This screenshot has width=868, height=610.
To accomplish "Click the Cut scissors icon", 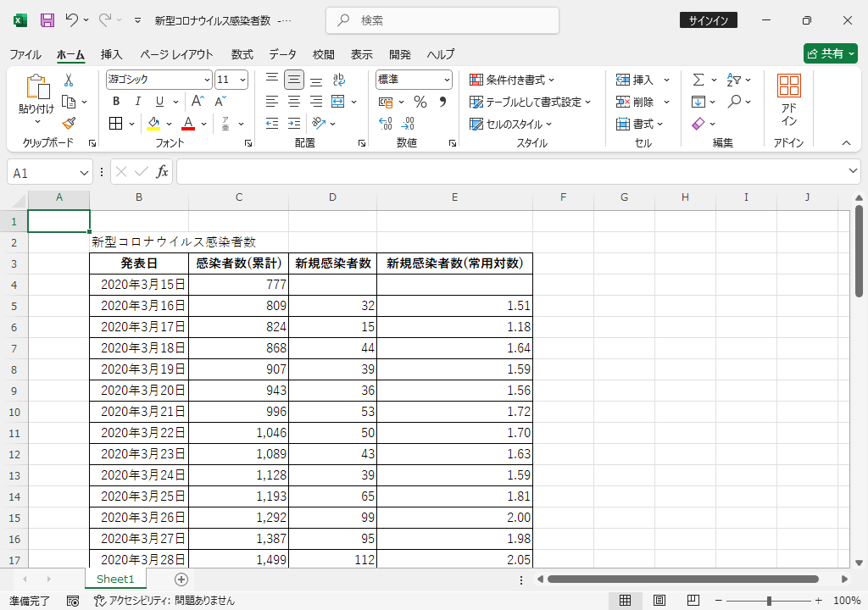I will [x=69, y=80].
